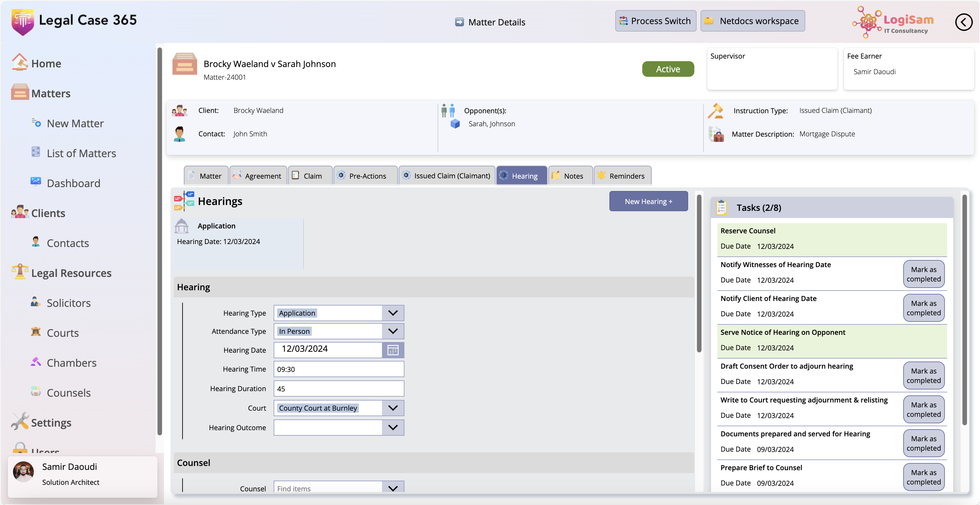This screenshot has height=505, width=980.
Task: Open Dashboard from the sidebar icon
Action: click(x=36, y=182)
